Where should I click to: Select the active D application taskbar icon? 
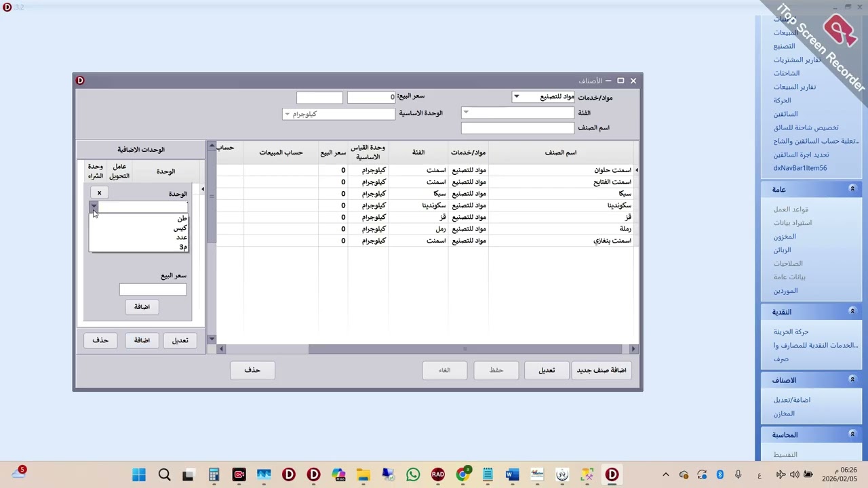(612, 475)
